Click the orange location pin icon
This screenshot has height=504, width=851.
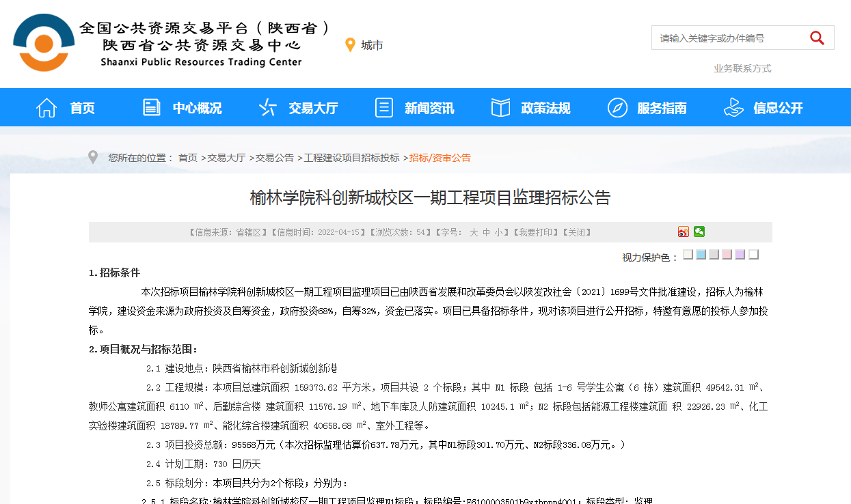(350, 45)
